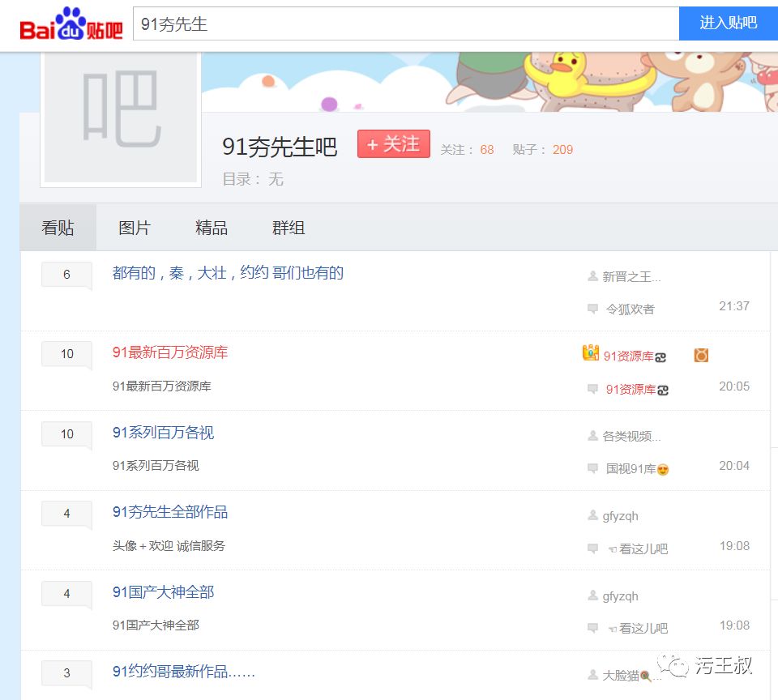The width and height of the screenshot is (778, 700).
Task: Click reply count 4 beside 91夯先生全部作品
Action: click(66, 514)
